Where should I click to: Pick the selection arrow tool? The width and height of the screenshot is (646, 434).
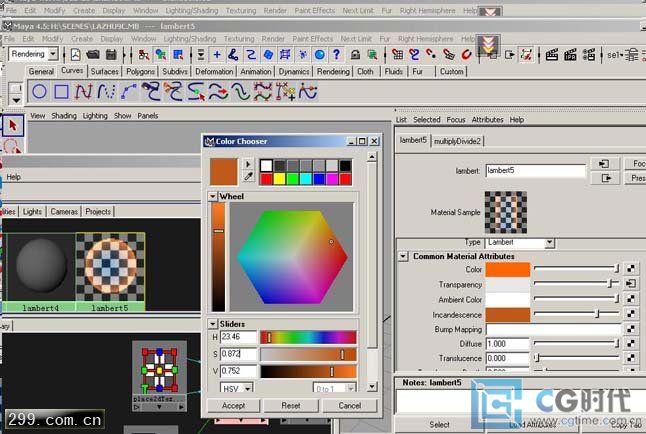click(x=13, y=125)
